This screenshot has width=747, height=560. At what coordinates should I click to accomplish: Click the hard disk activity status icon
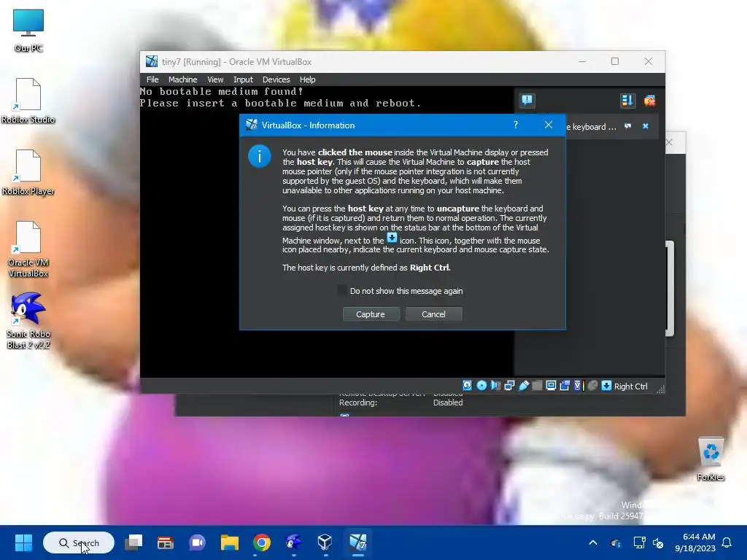pos(468,386)
